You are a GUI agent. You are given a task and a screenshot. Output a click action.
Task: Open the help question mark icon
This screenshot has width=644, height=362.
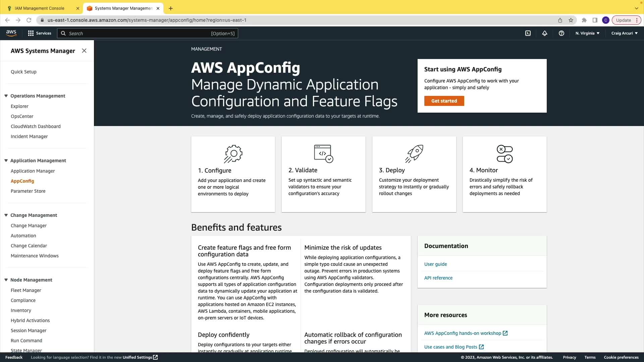coord(561,33)
